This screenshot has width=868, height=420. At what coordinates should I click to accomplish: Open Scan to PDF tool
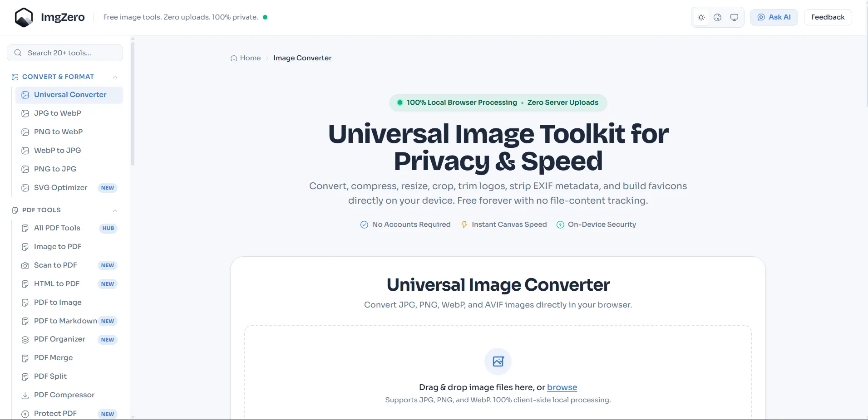(69, 265)
